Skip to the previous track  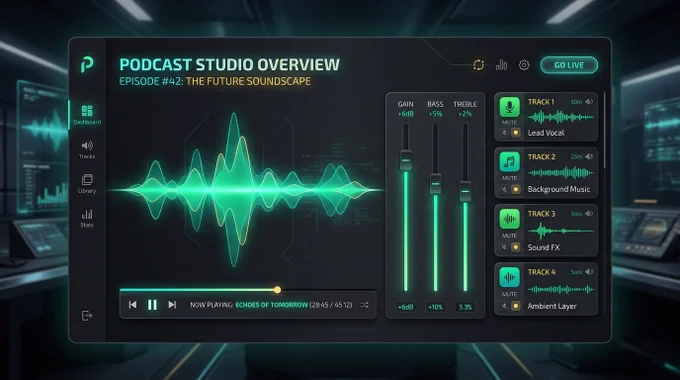(x=133, y=305)
